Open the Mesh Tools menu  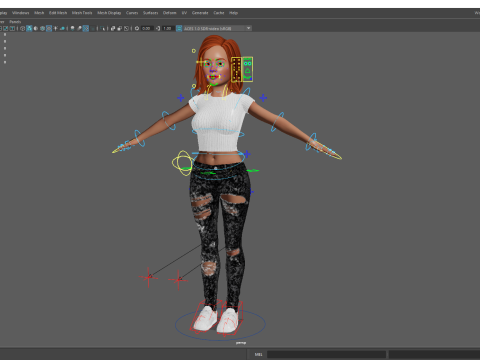tap(82, 13)
